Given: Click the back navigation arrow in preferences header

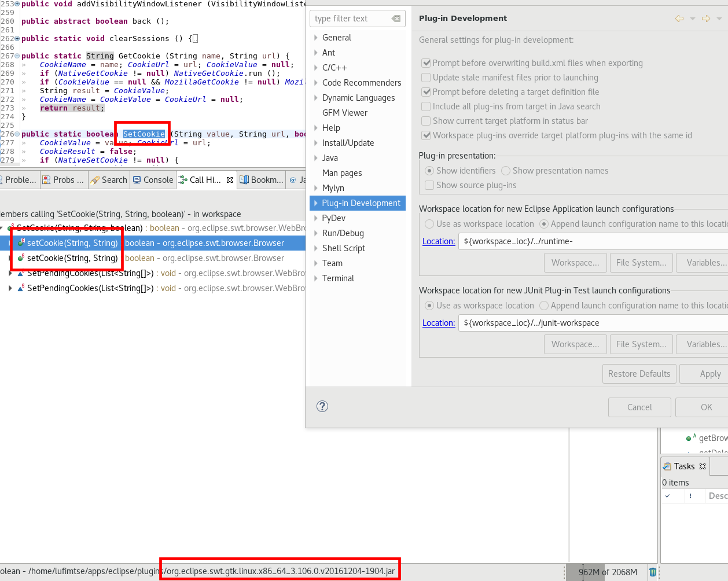Looking at the screenshot, I should coord(679,18).
